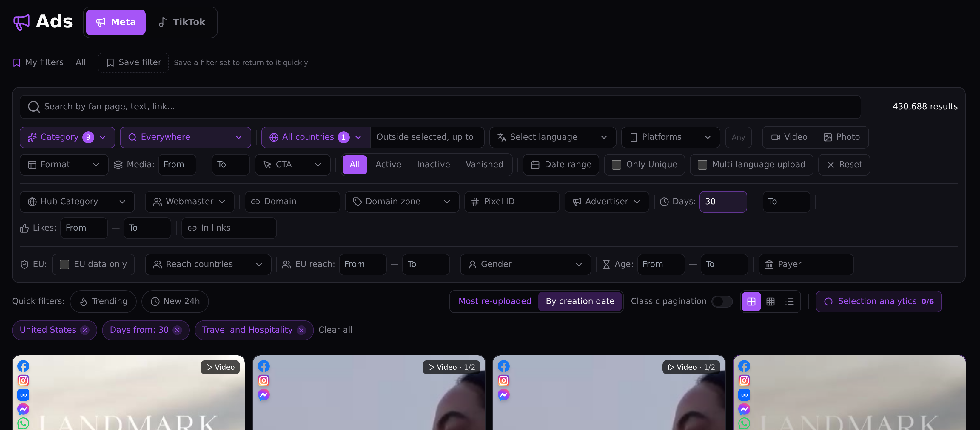Viewport: 980px width, 430px height.
Task: Click the Ads megaphone logo icon
Action: coord(21,22)
